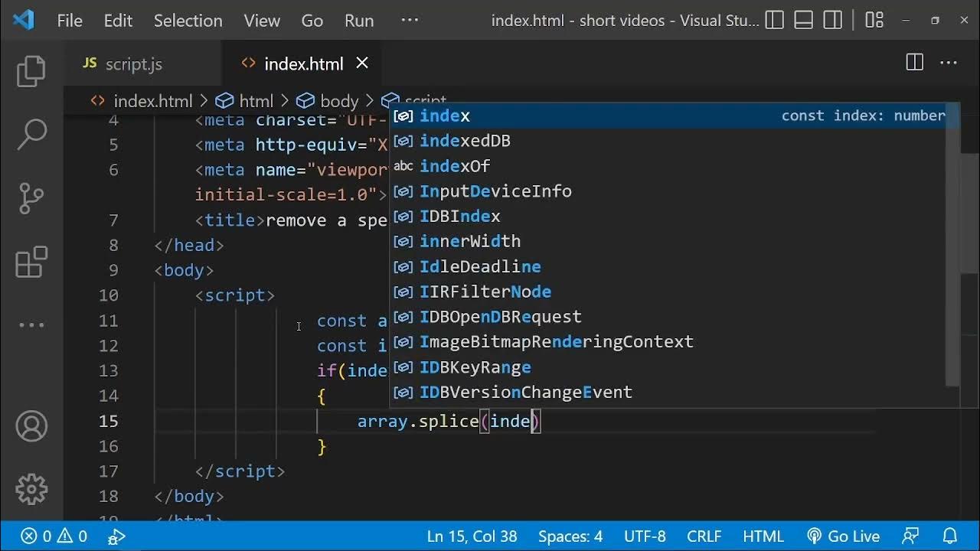The width and height of the screenshot is (980, 551).
Task: Click the title tag on line 7
Action: (230, 220)
